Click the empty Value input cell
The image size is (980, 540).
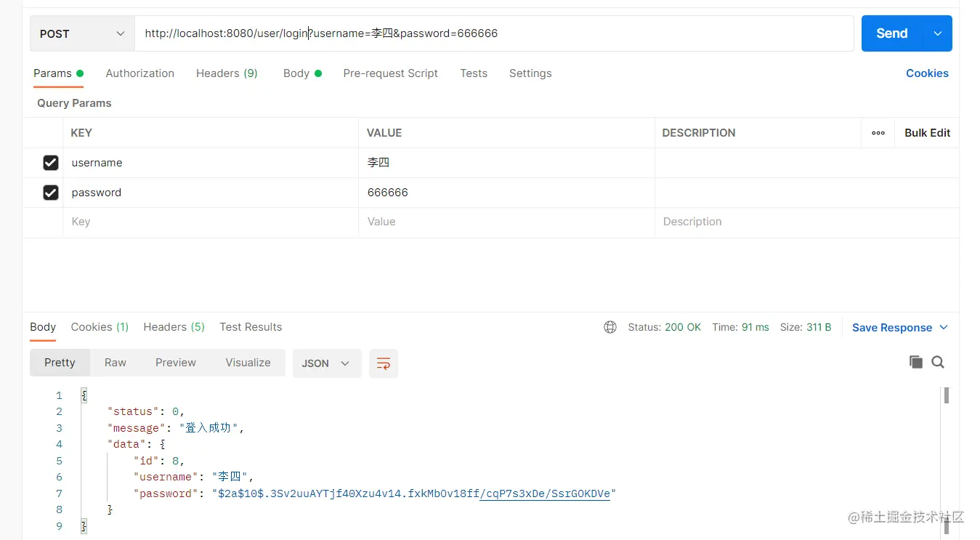(x=506, y=222)
